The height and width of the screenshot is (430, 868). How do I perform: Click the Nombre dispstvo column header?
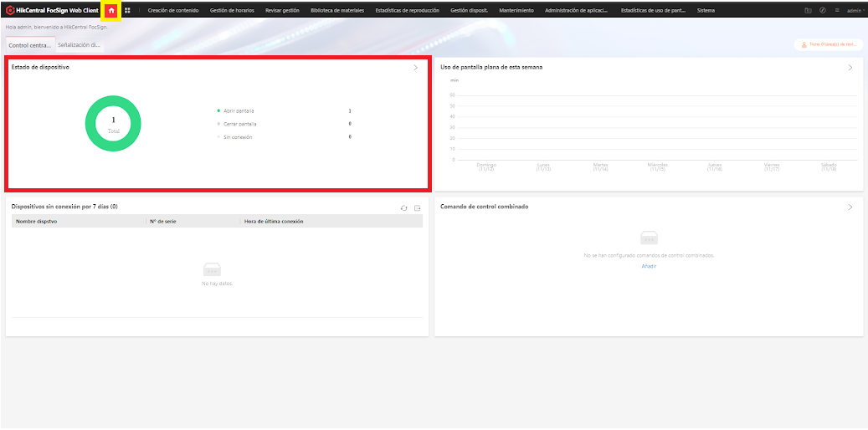pos(37,222)
